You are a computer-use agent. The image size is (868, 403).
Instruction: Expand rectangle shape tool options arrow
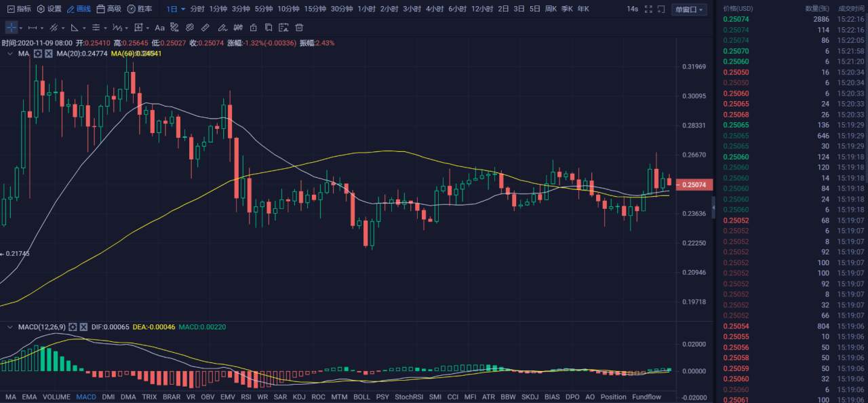[x=148, y=28]
